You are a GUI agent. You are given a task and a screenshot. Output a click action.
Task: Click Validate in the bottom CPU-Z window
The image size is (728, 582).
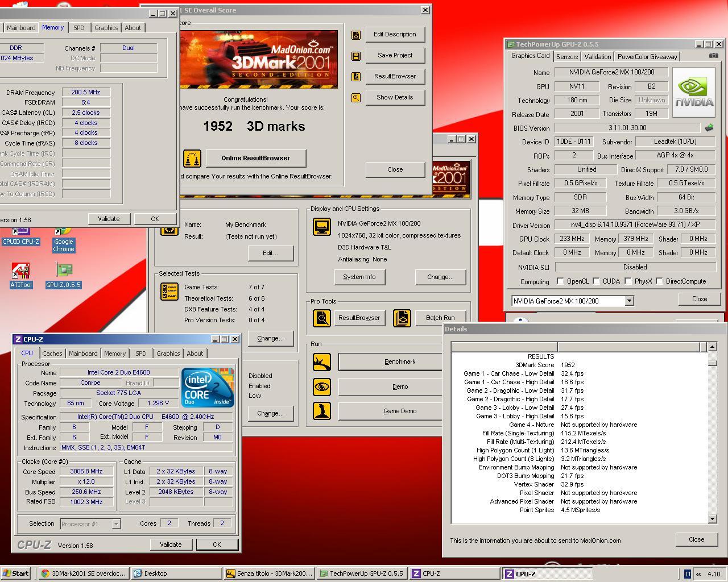point(171,544)
